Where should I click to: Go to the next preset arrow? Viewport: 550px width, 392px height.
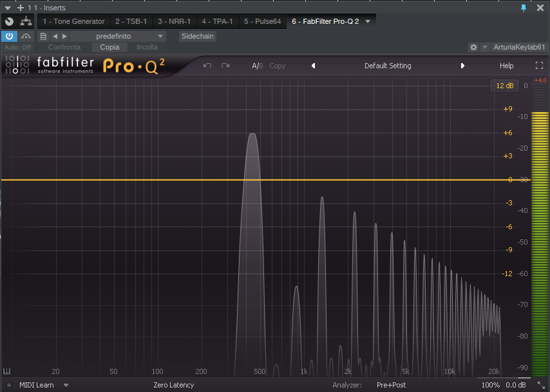[64, 36]
